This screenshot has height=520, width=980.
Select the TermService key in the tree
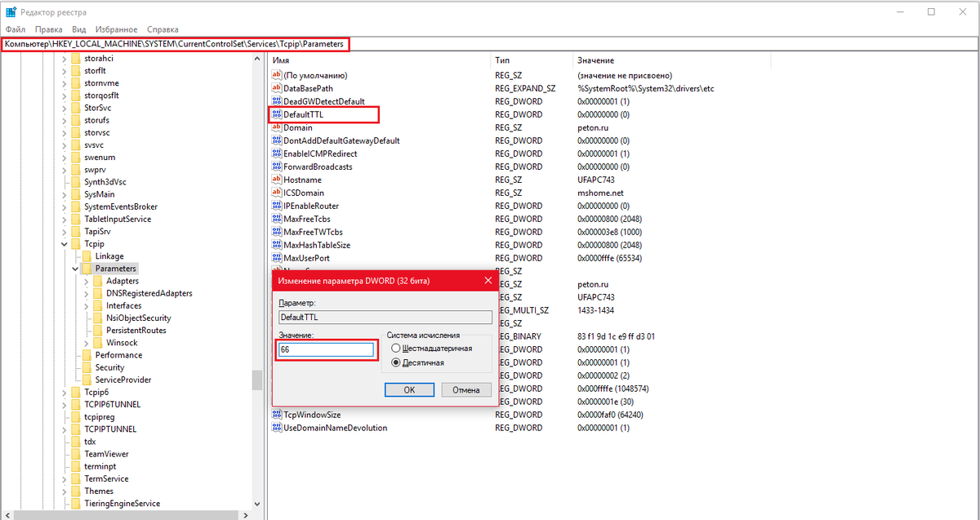[106, 479]
